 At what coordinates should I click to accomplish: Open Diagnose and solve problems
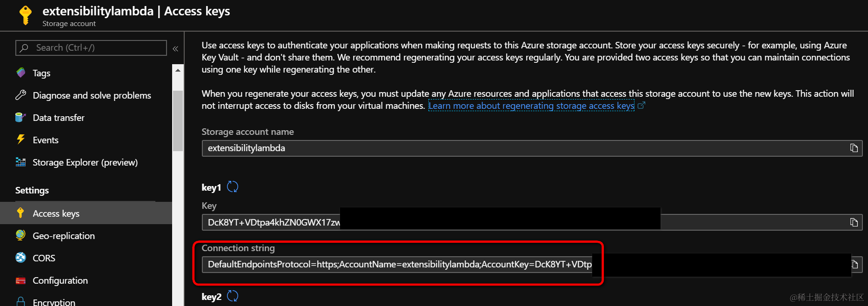[x=92, y=95]
